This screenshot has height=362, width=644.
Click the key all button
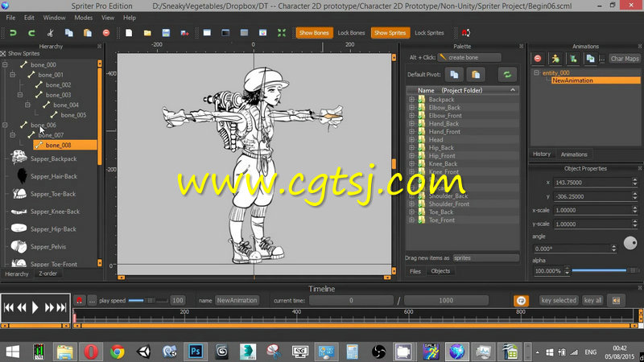click(x=592, y=300)
